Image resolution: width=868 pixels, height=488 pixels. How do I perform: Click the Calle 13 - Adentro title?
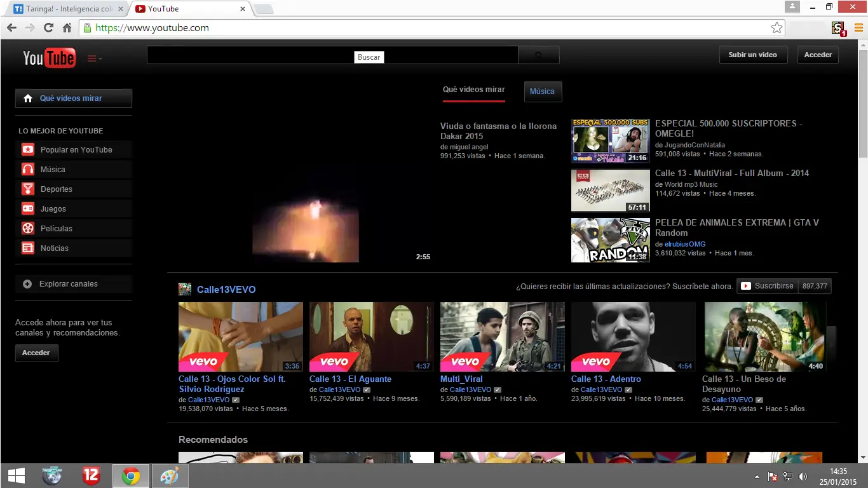606,379
